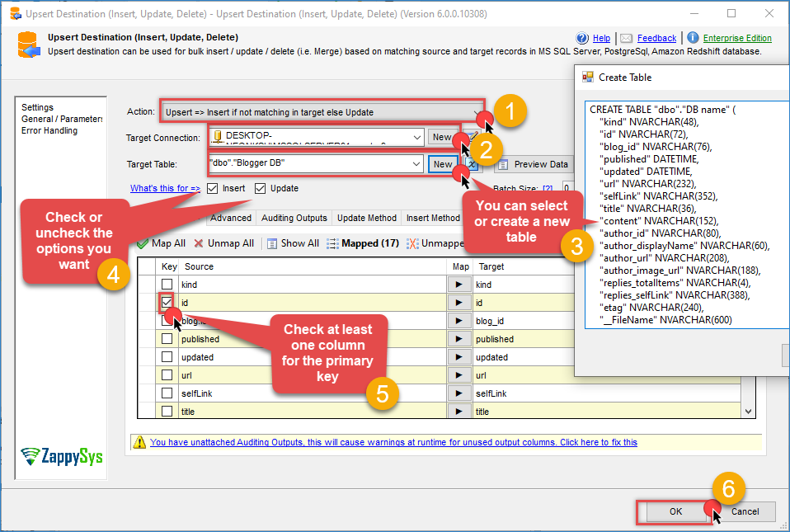Expand the Target Connection dropdown
Image resolution: width=790 pixels, height=532 pixels.
pos(416,138)
